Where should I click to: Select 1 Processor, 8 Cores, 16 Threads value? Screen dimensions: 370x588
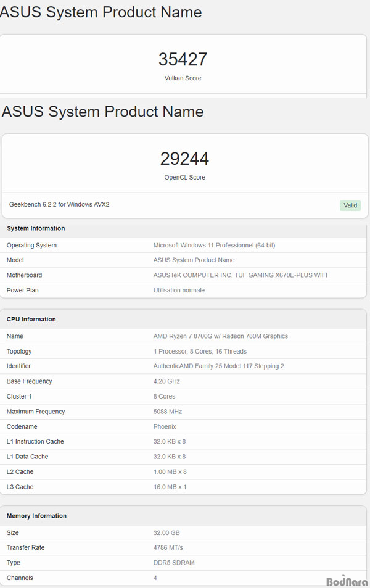tap(200, 351)
